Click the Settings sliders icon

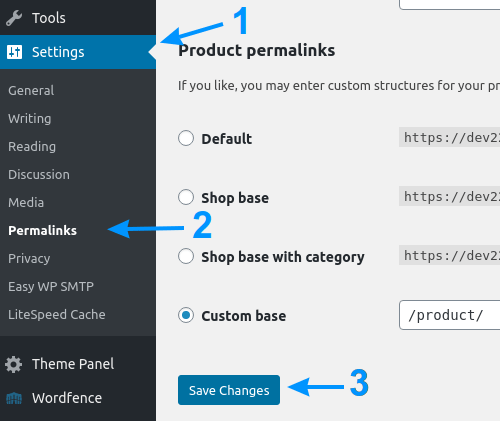coord(14,52)
